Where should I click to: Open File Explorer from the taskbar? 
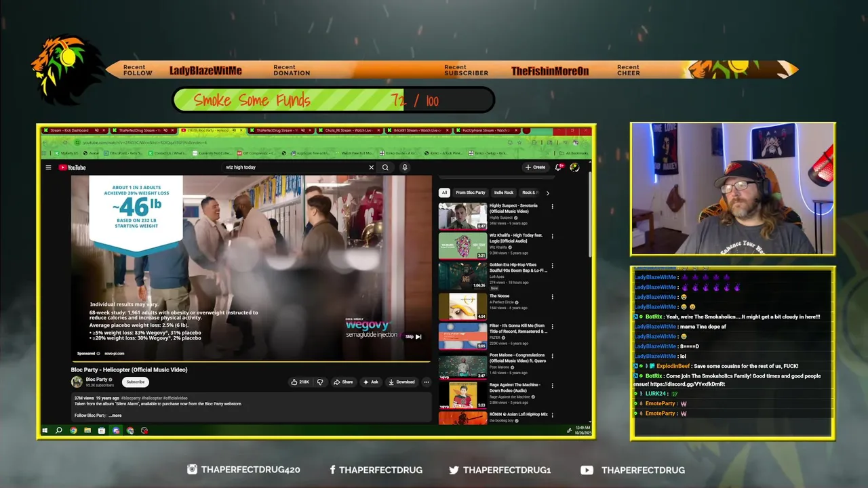pos(87,430)
